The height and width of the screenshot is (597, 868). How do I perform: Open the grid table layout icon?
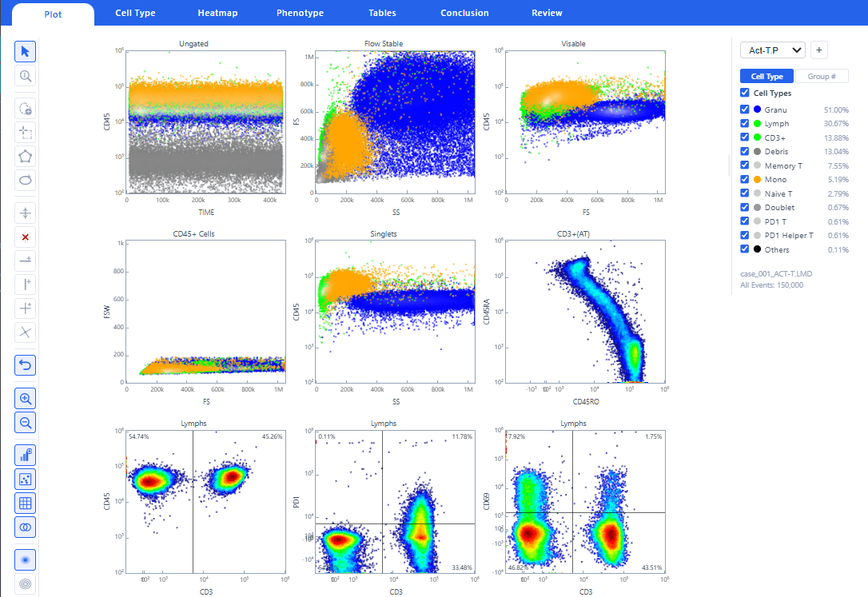(x=25, y=503)
